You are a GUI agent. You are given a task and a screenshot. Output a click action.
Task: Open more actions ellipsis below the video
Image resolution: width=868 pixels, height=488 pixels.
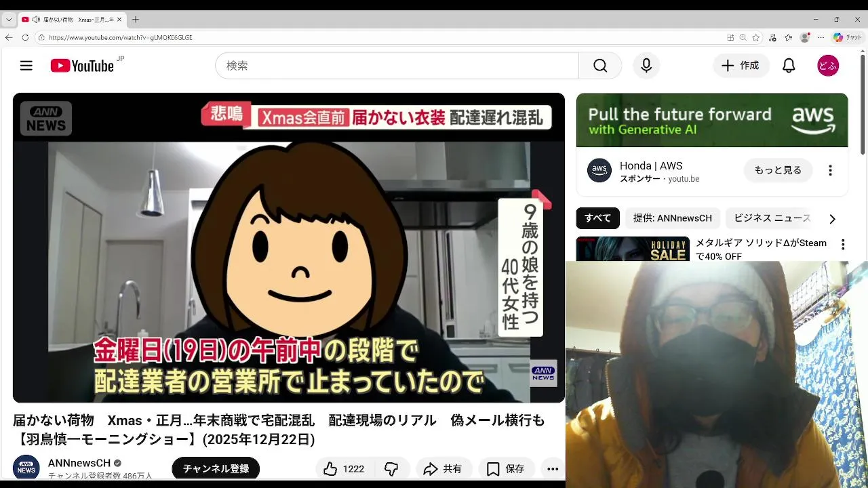(553, 468)
